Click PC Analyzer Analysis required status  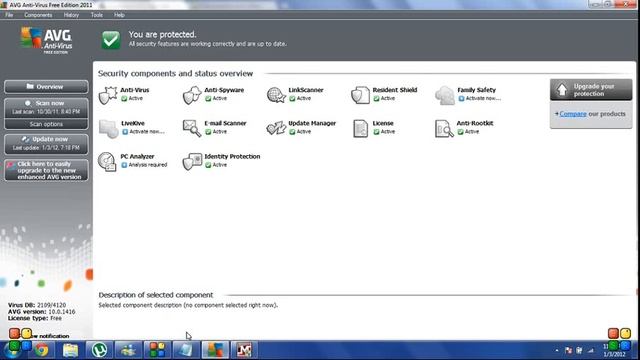144,165
